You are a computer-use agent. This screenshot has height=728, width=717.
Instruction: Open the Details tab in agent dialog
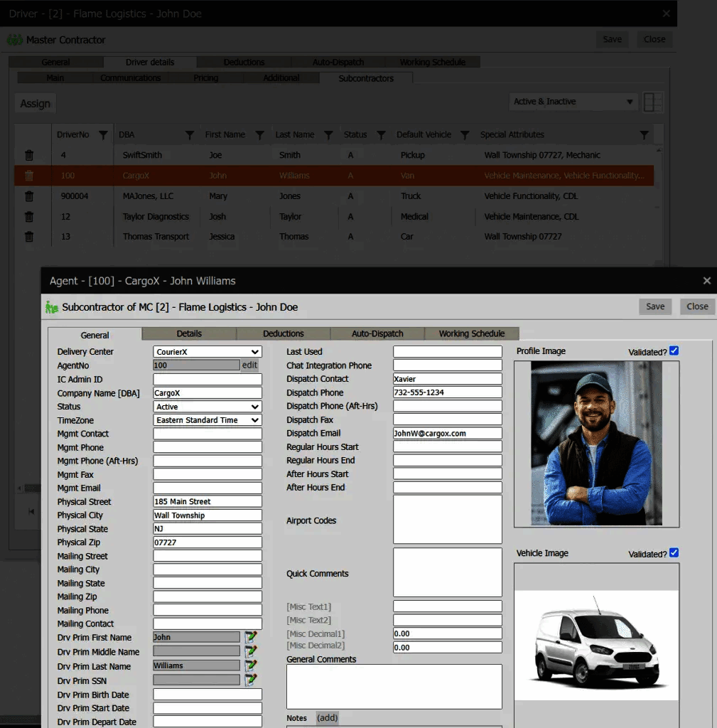coord(189,333)
